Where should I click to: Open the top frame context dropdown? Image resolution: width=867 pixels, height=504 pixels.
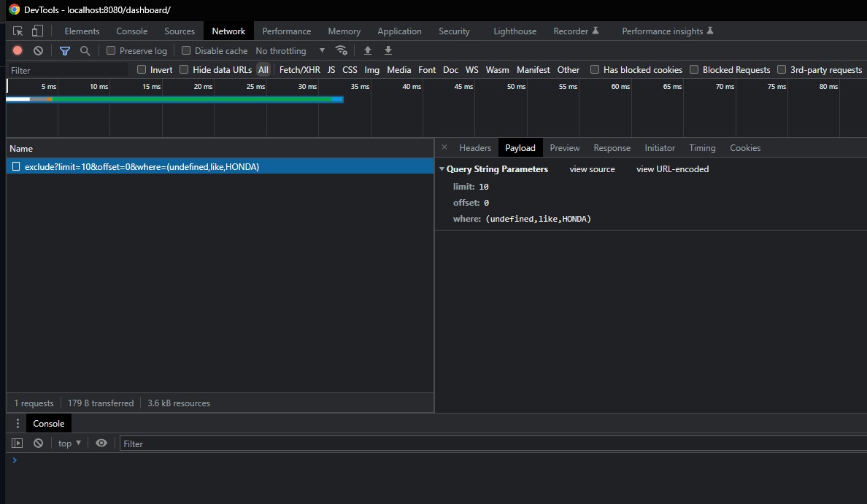tap(68, 443)
